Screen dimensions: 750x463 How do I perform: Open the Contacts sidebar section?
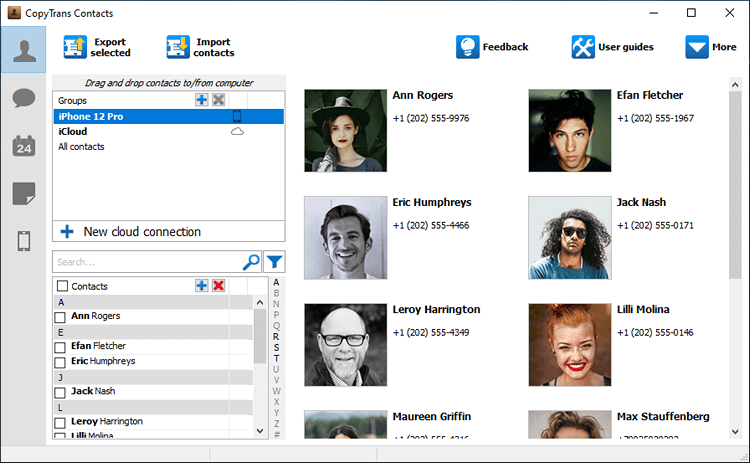[x=23, y=50]
